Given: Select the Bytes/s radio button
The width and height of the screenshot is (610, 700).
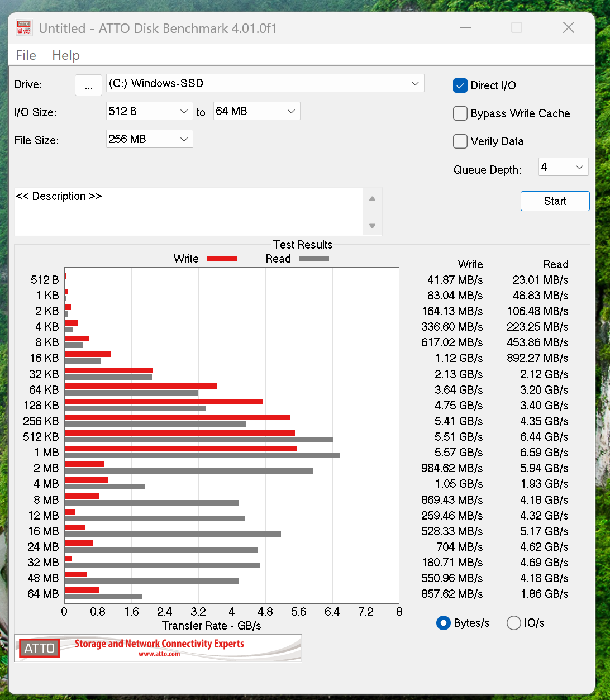Looking at the screenshot, I should click(x=444, y=623).
